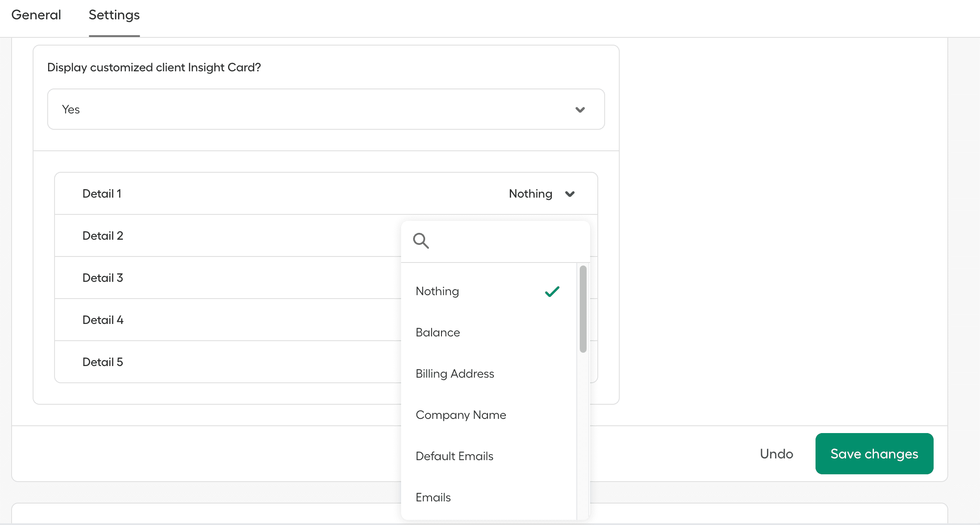The image size is (980, 525).
Task: Click Undo to revert changes
Action: tap(776, 454)
